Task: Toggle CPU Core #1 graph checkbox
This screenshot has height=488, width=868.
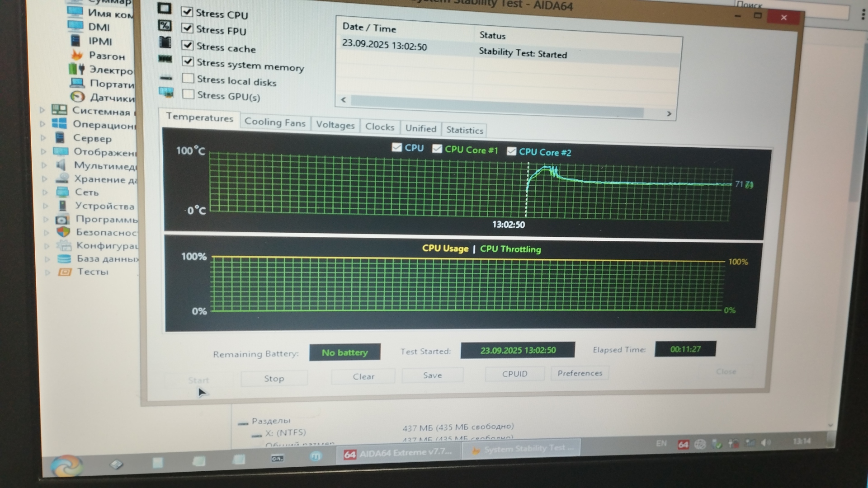Action: [437, 149]
